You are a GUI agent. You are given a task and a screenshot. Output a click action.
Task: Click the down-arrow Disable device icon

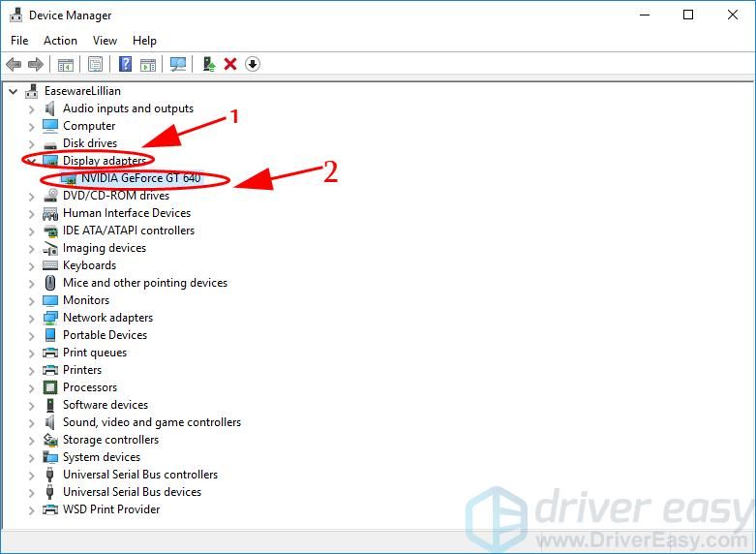(253, 65)
